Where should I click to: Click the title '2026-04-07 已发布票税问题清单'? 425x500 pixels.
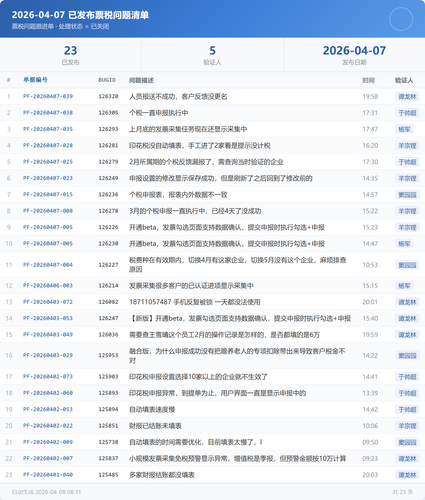click(80, 15)
